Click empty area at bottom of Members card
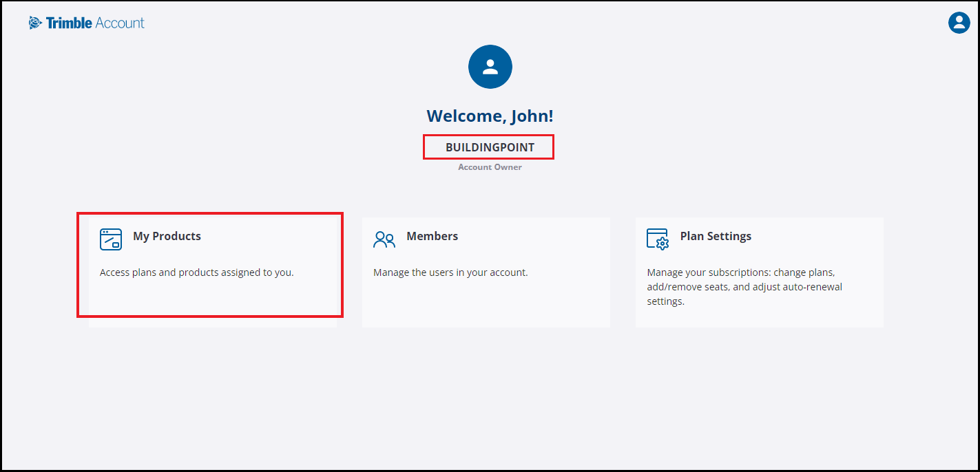This screenshot has height=472, width=980. [486, 306]
